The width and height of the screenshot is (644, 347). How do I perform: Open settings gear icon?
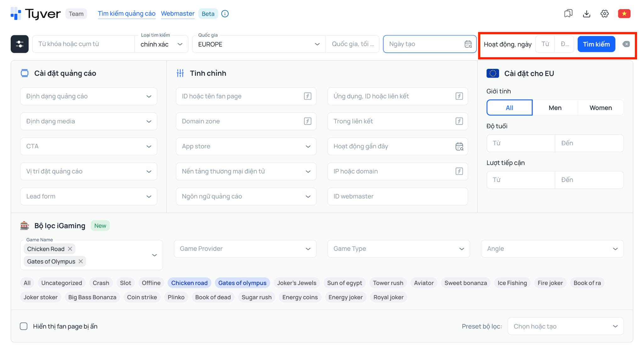(x=604, y=14)
